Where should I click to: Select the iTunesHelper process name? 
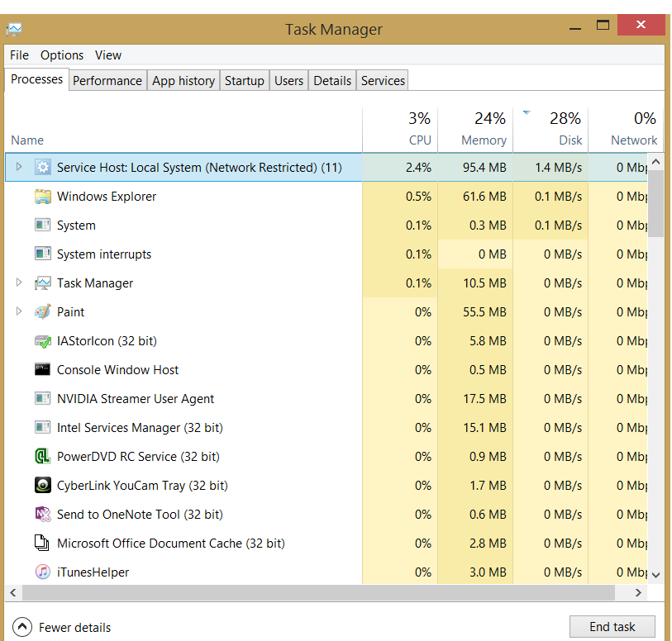pos(93,572)
